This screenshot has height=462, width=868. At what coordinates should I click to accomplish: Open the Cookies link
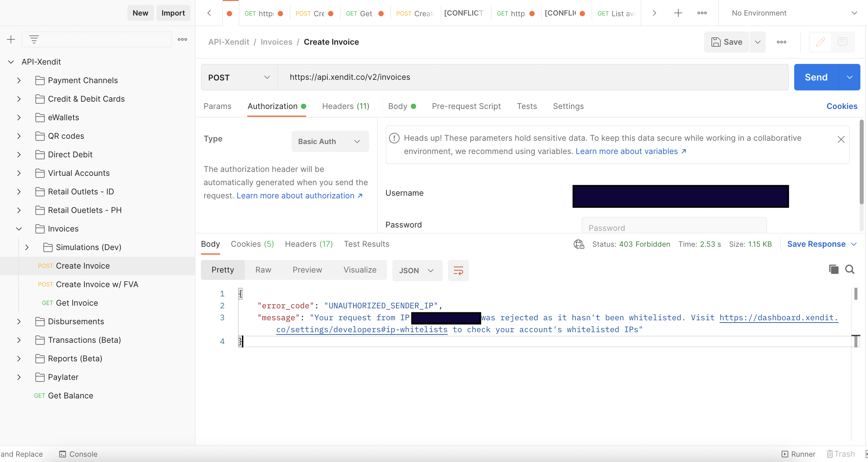click(842, 106)
